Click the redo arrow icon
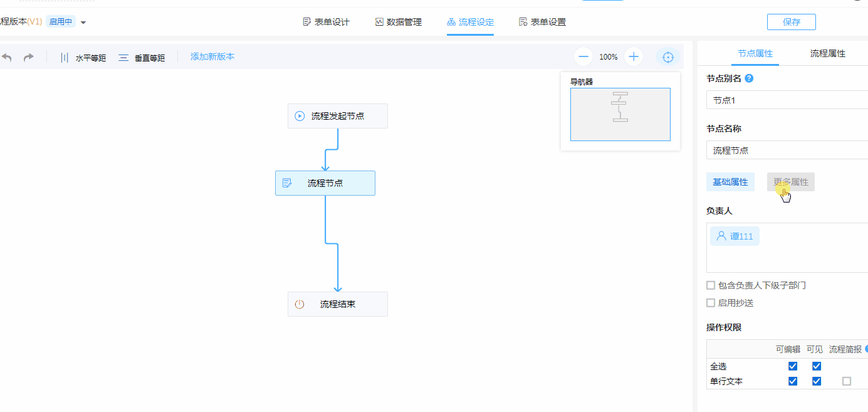This screenshot has width=868, height=412. 28,57
